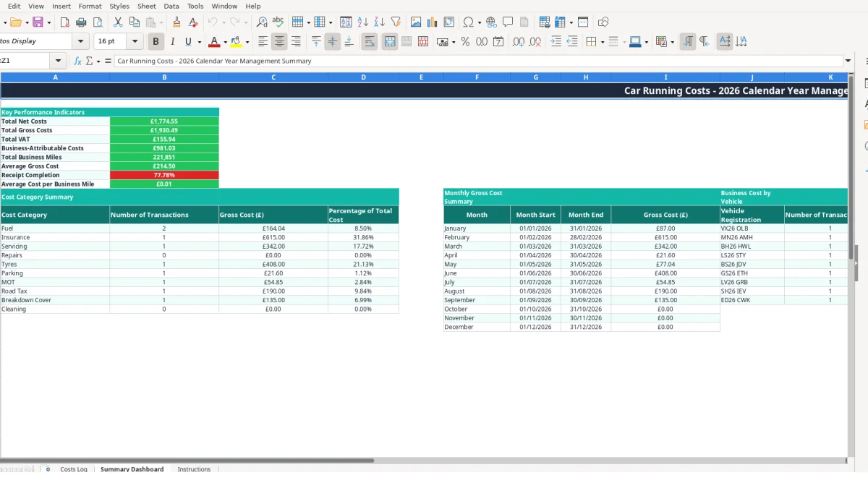This screenshot has height=488, width=868.
Task: Open the Styles menu
Action: pos(119,6)
